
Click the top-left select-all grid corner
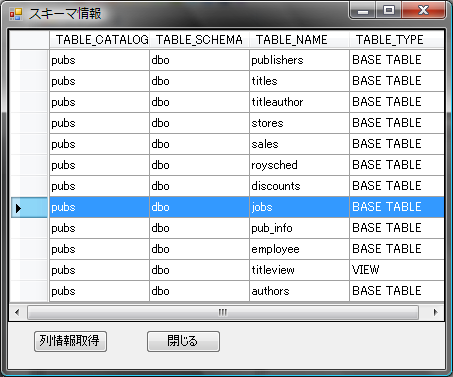coord(29,40)
